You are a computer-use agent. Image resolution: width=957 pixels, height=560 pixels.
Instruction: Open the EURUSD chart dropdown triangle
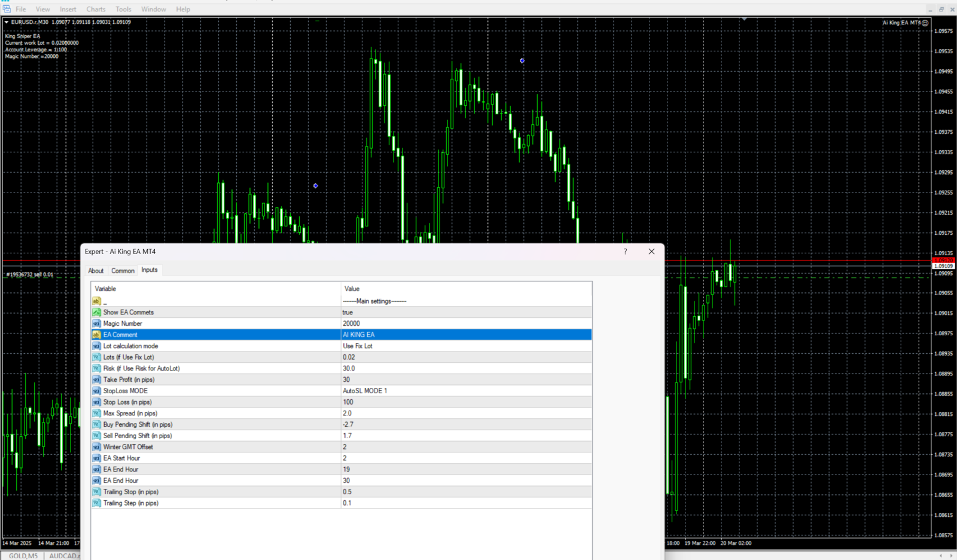tap(7, 22)
